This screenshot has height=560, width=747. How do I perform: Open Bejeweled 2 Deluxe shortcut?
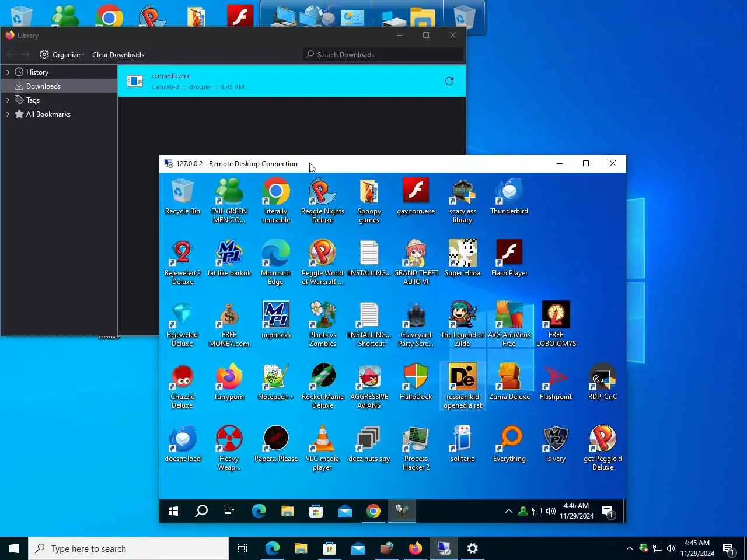[x=182, y=262]
